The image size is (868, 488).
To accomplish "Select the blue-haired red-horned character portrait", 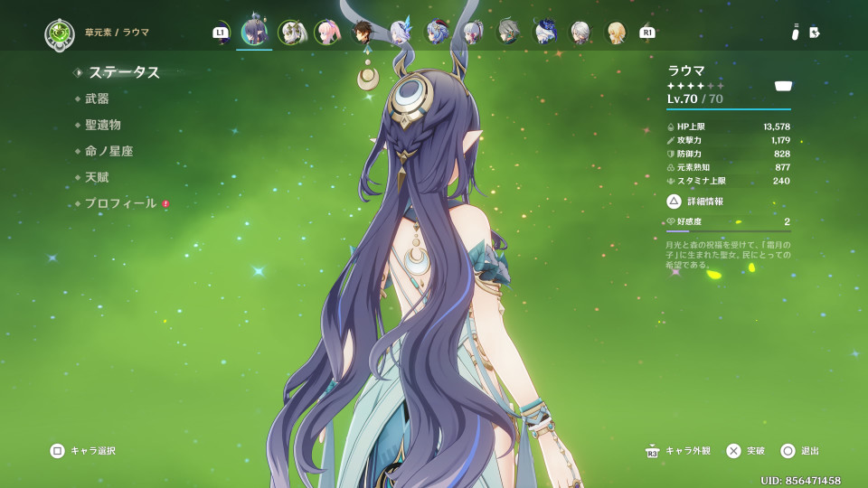I will pos(436,33).
